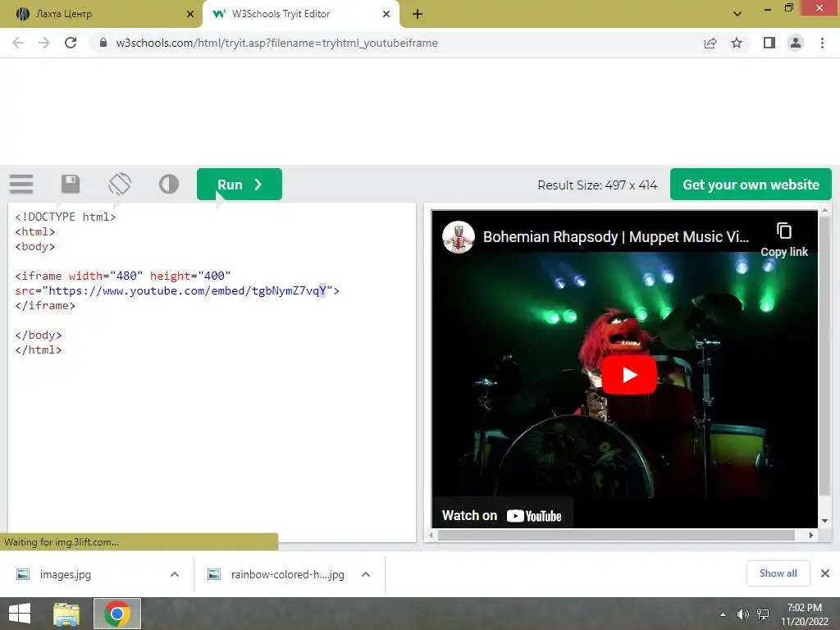Select the W3Schools Tryit Editor tab
840x630 pixels.
[300, 14]
